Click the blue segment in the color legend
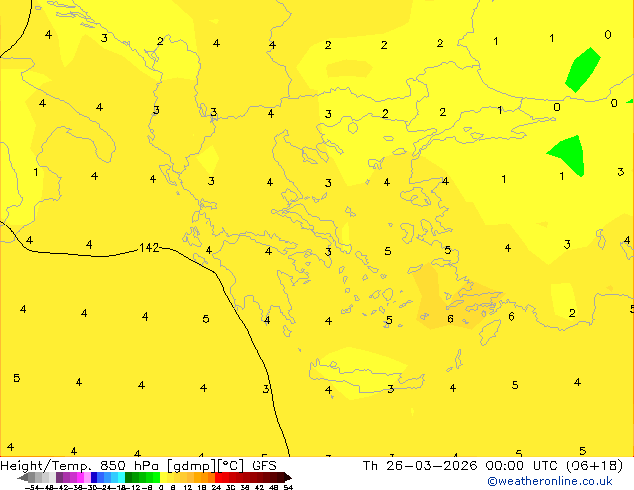This screenshot has width=634, height=490. tap(98, 477)
